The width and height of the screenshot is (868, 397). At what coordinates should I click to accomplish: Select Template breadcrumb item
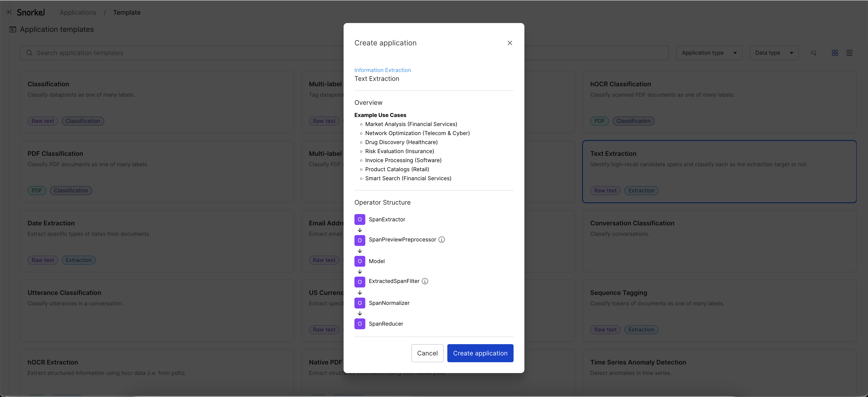pyautogui.click(x=127, y=12)
